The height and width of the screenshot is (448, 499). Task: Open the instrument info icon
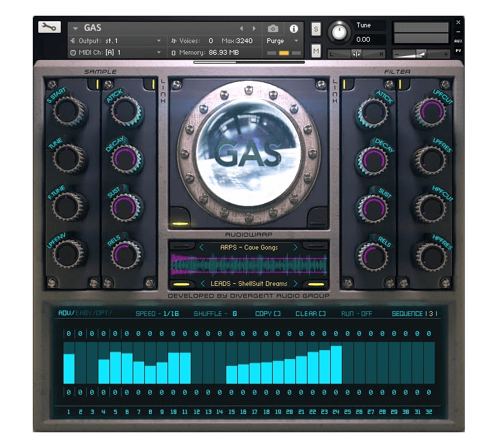tap(294, 29)
